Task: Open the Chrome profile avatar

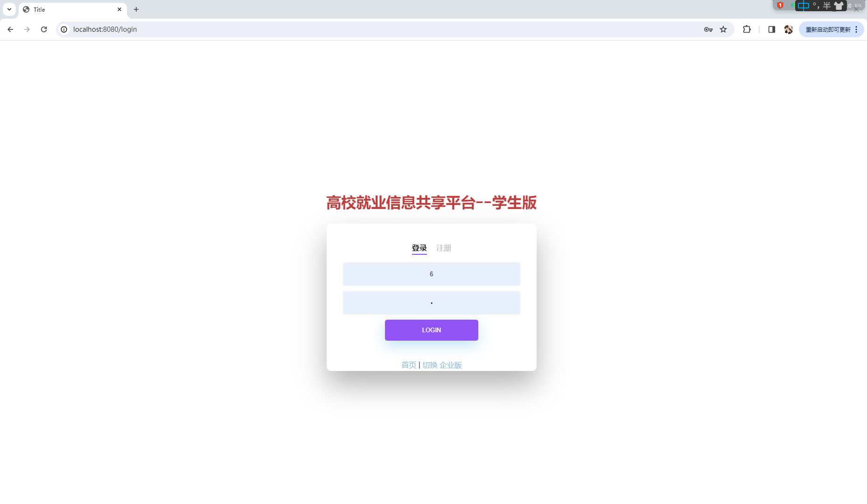Action: [x=789, y=29]
